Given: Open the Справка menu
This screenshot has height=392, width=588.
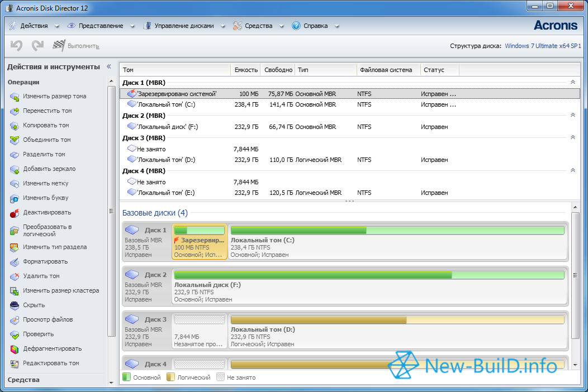Looking at the screenshot, I should click(315, 26).
